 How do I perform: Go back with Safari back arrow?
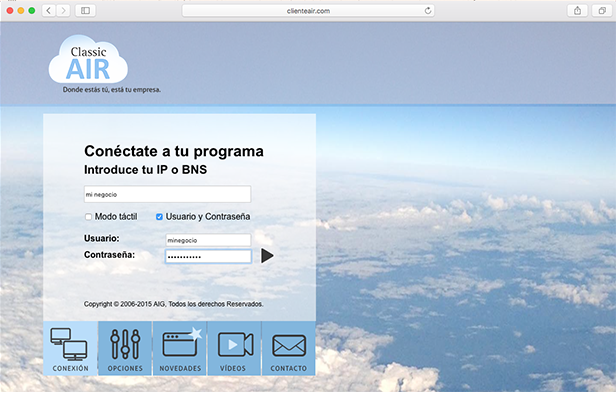(49, 11)
